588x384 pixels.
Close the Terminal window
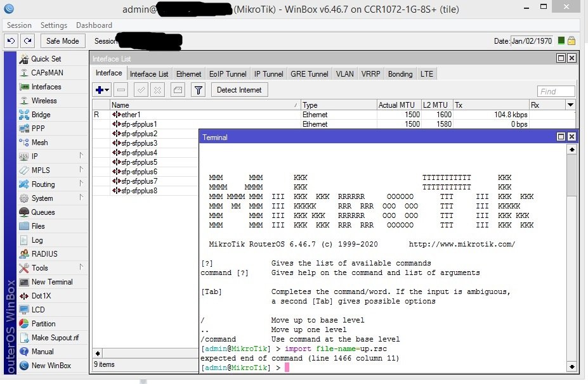(572, 137)
